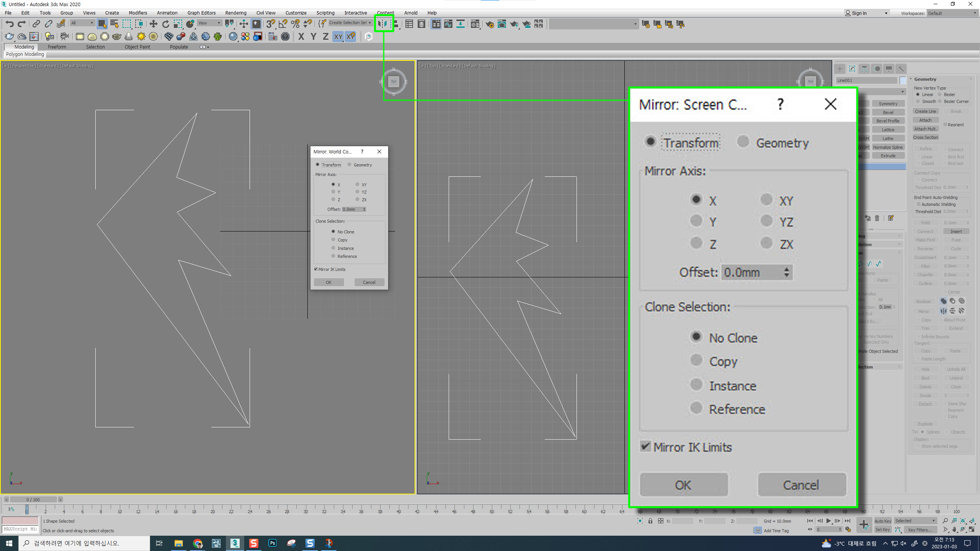Click the Line001 object color swatch
Image resolution: width=980 pixels, height=551 pixels.
[x=903, y=80]
